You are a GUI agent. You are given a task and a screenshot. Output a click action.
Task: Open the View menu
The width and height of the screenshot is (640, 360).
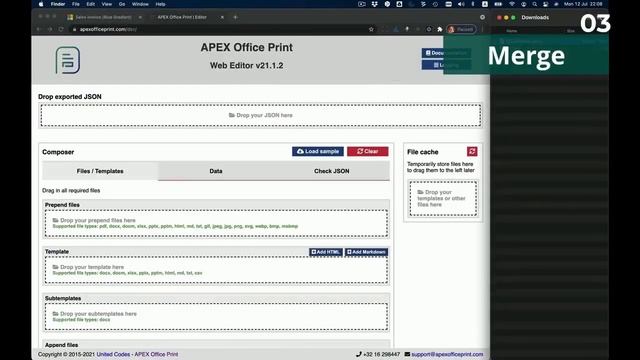point(107,4)
